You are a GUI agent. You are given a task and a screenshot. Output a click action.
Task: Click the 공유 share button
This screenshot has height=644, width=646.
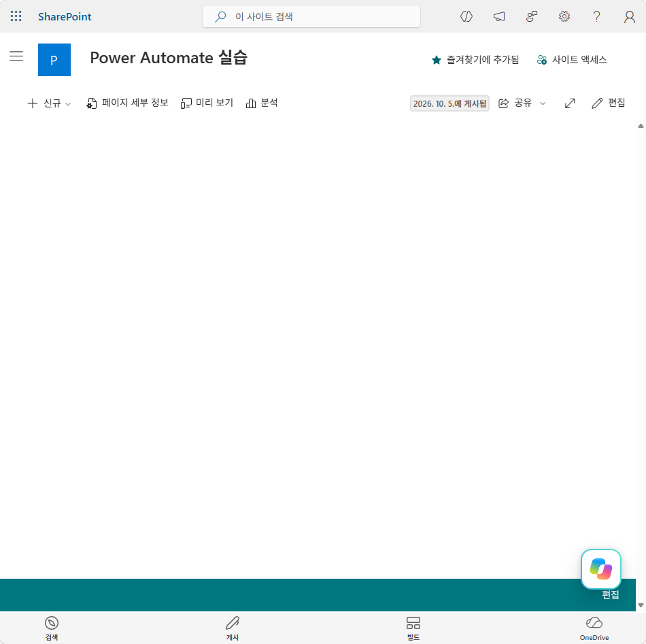tap(515, 103)
